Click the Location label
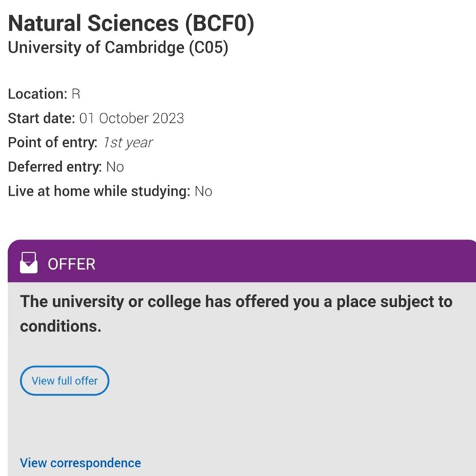Viewport: 476px width, 476px height. pyautogui.click(x=37, y=94)
